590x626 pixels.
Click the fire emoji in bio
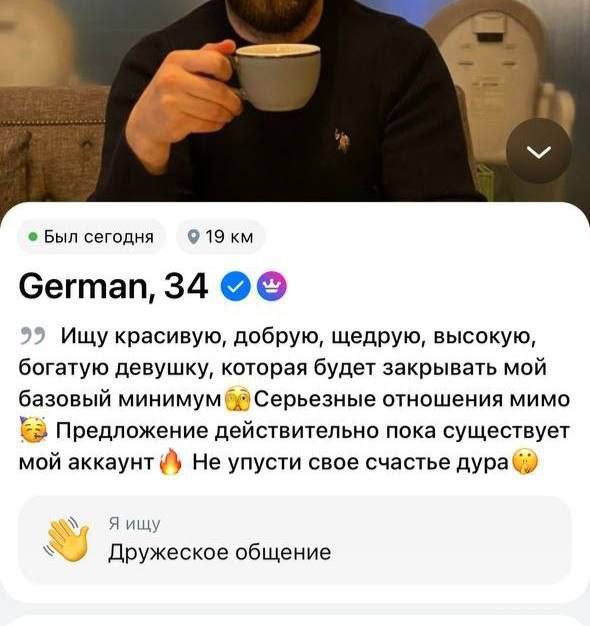[171, 462]
